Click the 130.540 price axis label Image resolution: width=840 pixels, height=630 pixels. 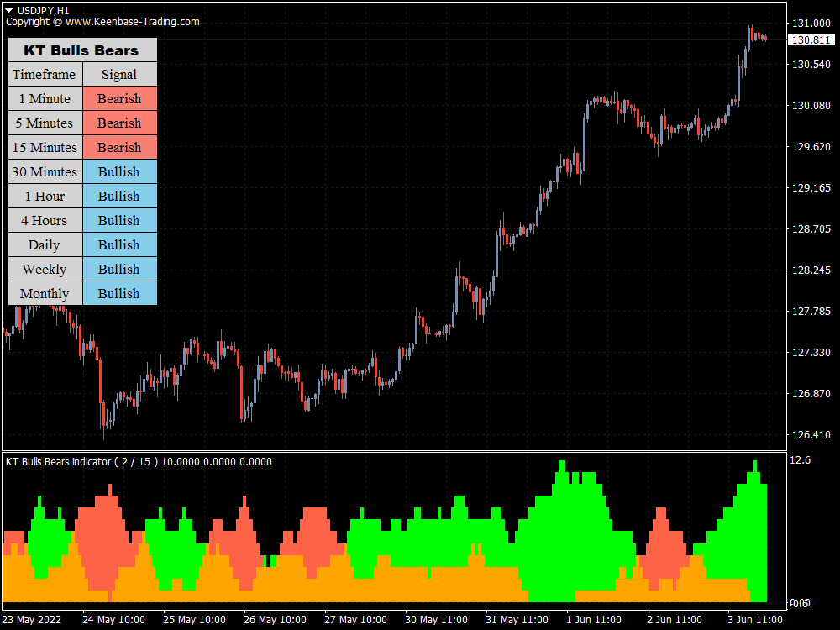coord(811,65)
